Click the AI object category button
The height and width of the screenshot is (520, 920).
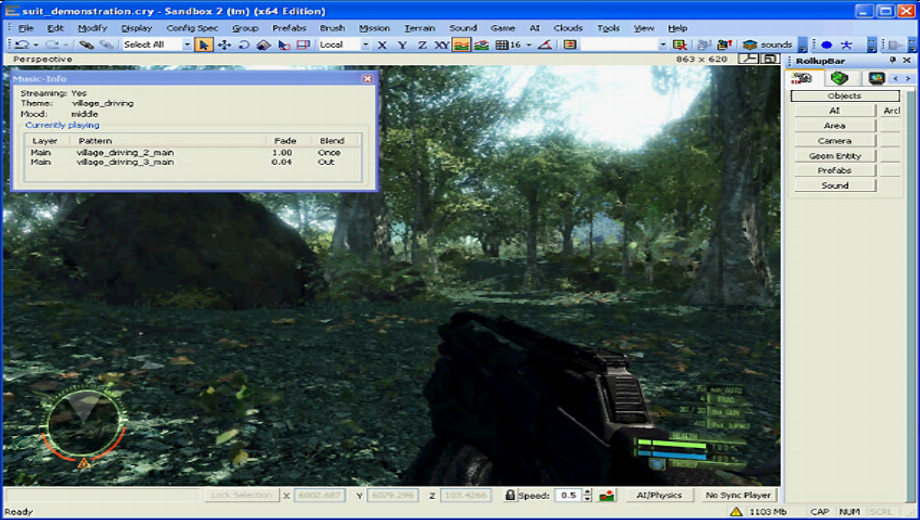[x=835, y=110]
